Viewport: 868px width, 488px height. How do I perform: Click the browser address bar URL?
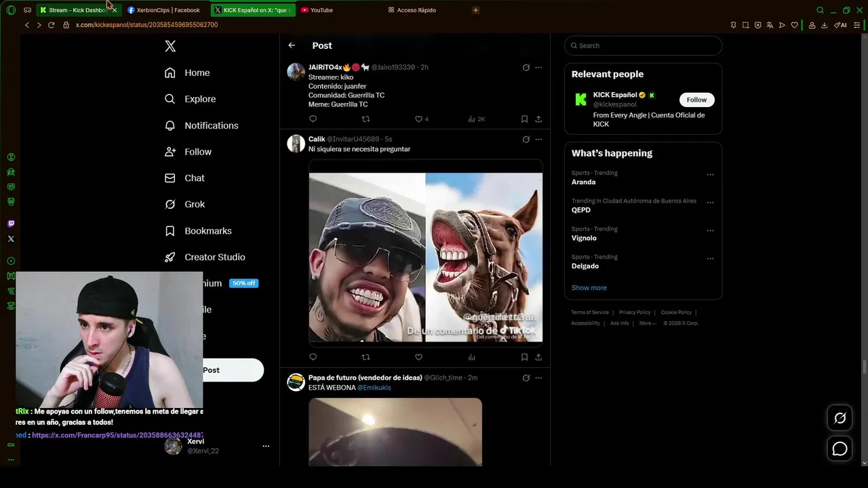(x=146, y=25)
